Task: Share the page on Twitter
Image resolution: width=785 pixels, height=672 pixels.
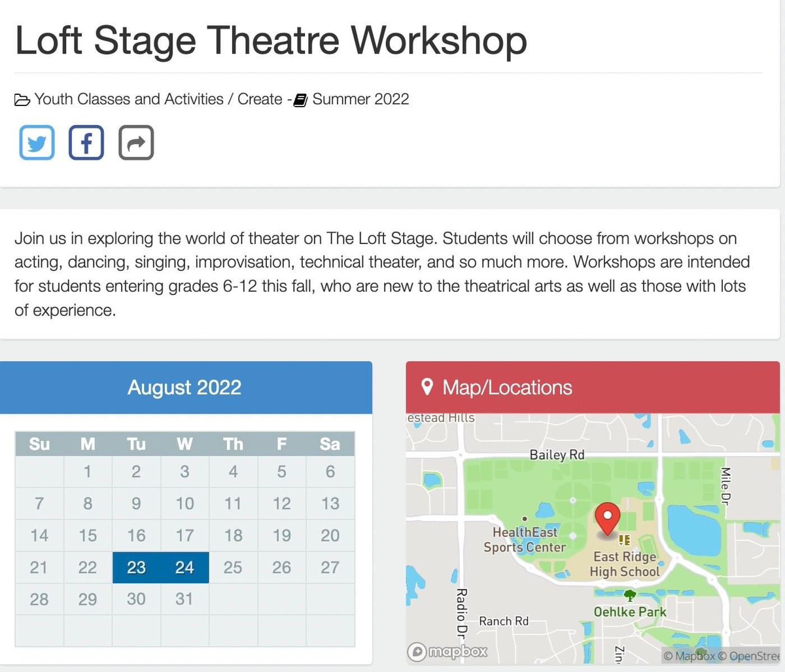Action: click(x=37, y=142)
